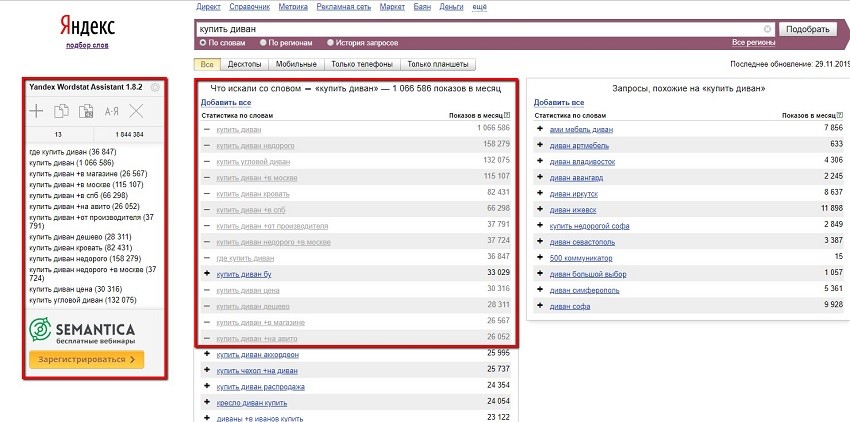Select 'купить диван дешево (28 311)' in Assistant
The height and width of the screenshot is (422, 850).
(x=80, y=237)
